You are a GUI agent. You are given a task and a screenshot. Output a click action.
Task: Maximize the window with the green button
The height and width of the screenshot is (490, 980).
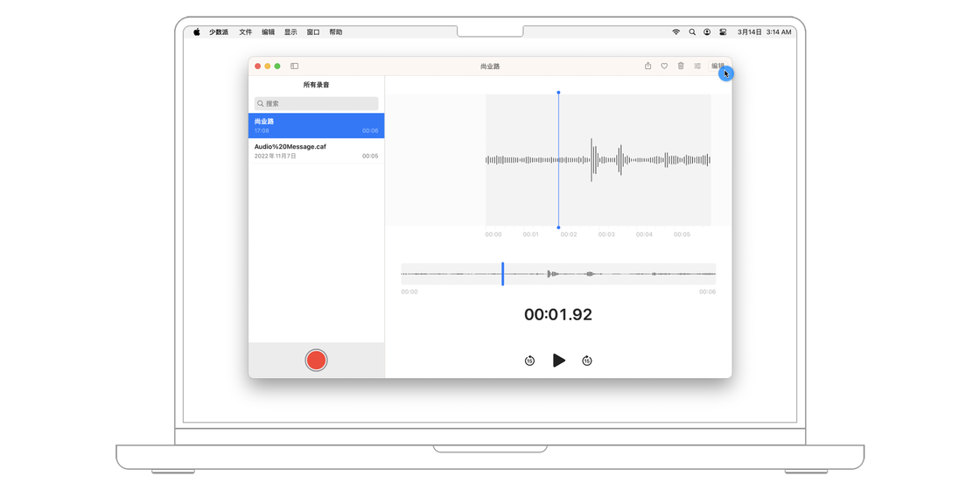click(x=277, y=66)
